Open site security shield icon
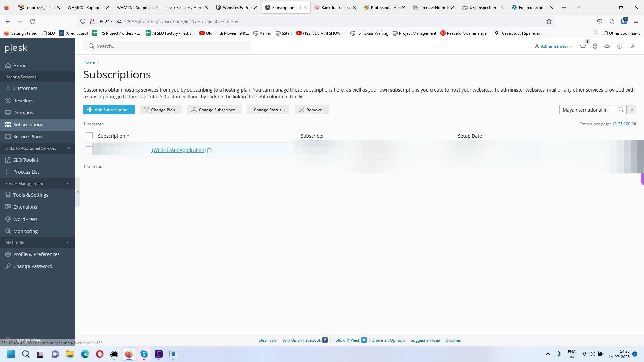 click(x=83, y=22)
